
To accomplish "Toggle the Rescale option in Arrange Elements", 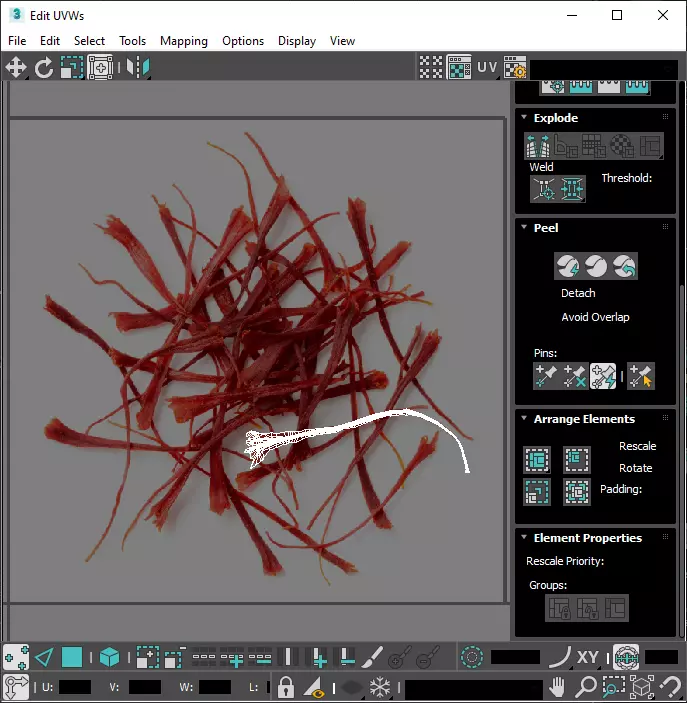I will tap(637, 446).
